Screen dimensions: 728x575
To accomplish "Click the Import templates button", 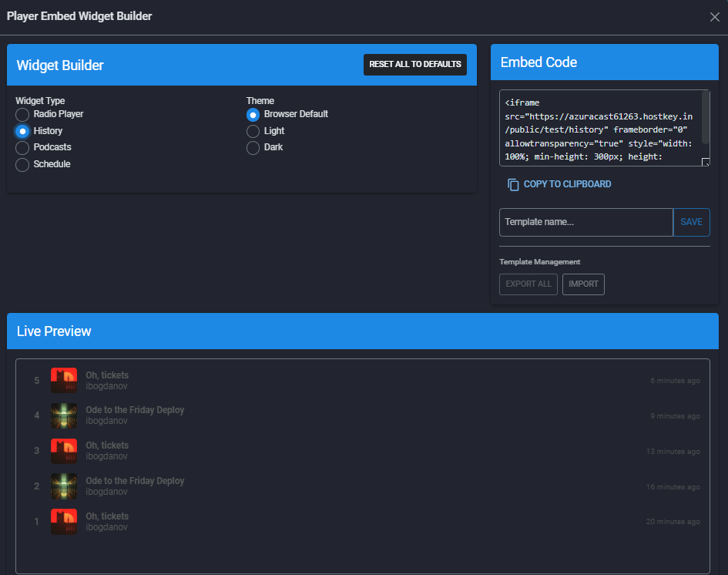I will coord(583,284).
